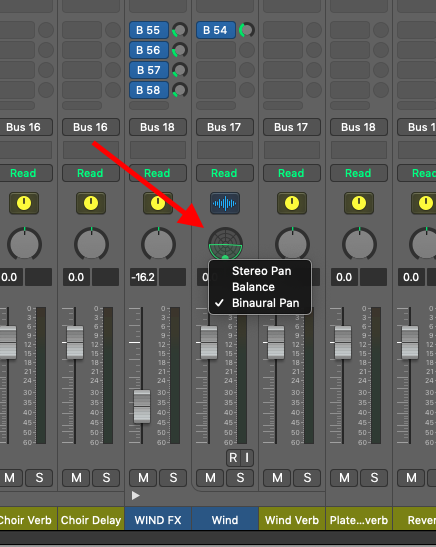Open the Bus 18 output slot on WIND FX
The width and height of the screenshot is (436, 547).
[158, 127]
